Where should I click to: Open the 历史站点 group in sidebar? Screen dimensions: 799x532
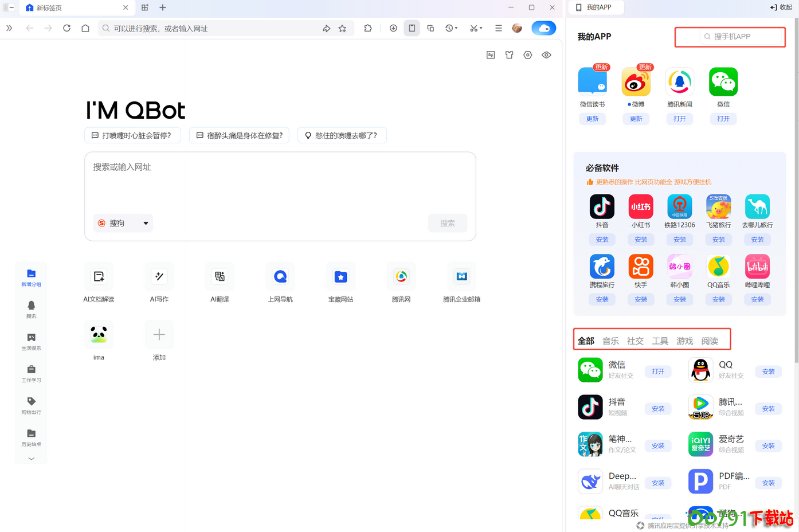(31, 437)
